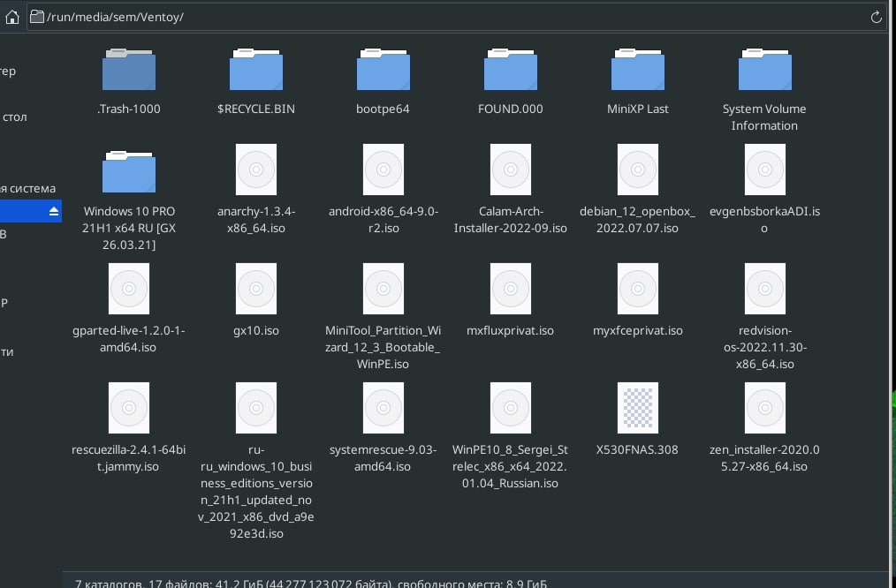Select ru-ru_windows_10_business_editions iso icon
Screen dimensions: 896x588
(x=256, y=408)
